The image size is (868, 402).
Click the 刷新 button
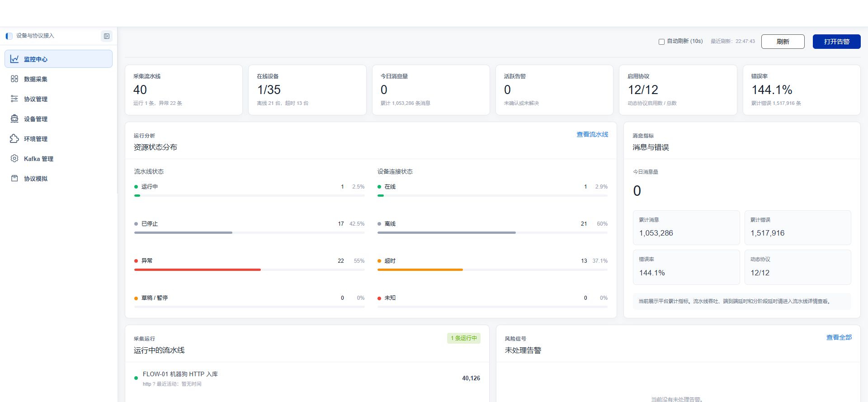pyautogui.click(x=783, y=42)
